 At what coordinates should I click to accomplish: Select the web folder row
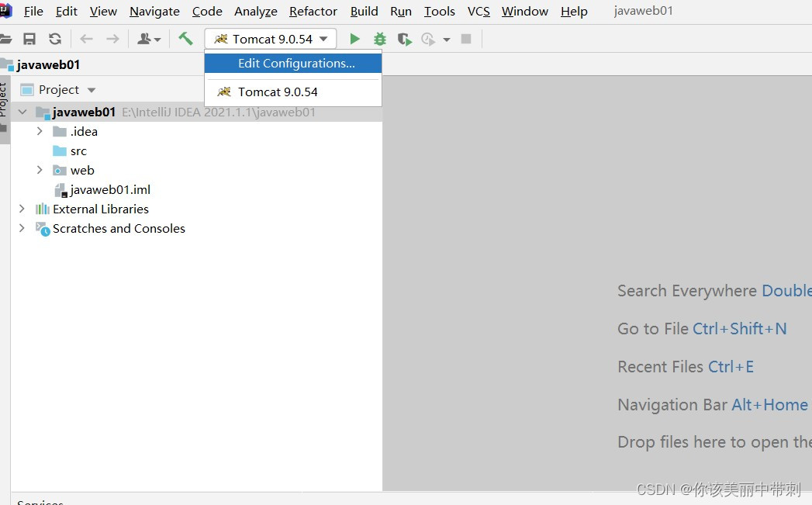197,171
